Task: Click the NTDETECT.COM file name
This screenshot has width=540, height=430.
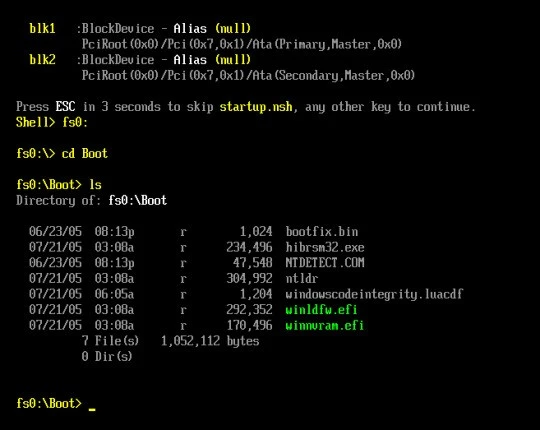Action: coord(325,263)
